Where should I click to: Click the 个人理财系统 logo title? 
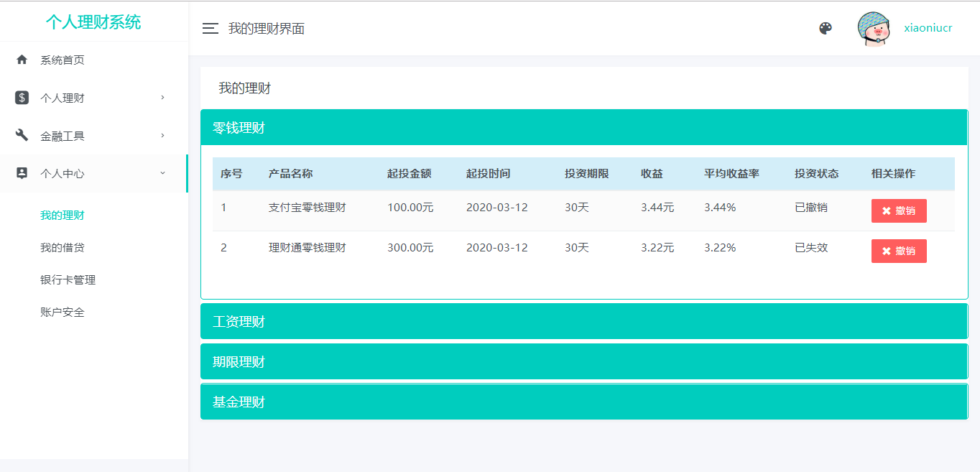click(93, 22)
